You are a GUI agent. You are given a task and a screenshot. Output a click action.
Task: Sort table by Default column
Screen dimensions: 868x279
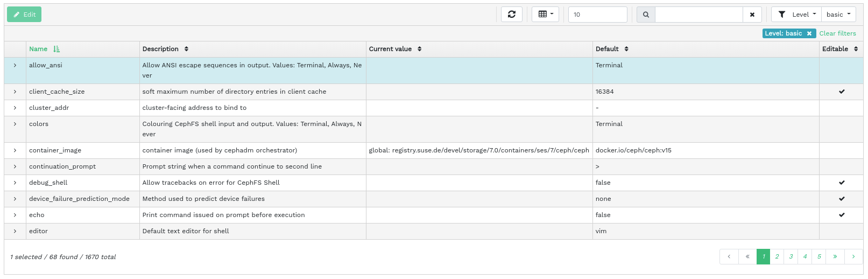[x=626, y=49]
